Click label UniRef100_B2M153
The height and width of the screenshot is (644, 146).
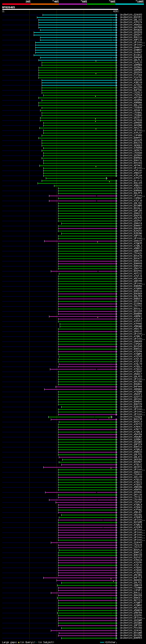pyautogui.click(x=131, y=231)
